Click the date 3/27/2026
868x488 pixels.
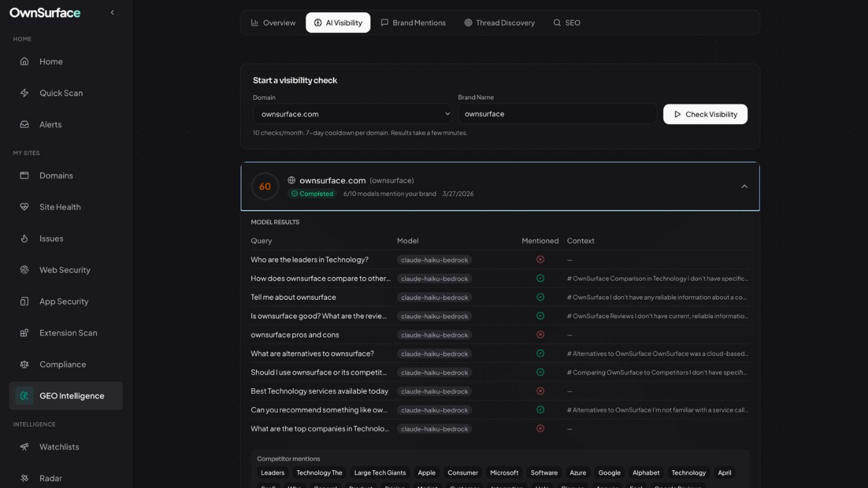pos(458,194)
